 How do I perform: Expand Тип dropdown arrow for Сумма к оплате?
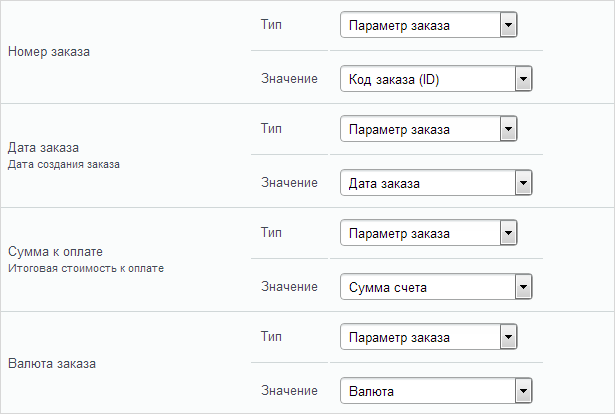(508, 233)
